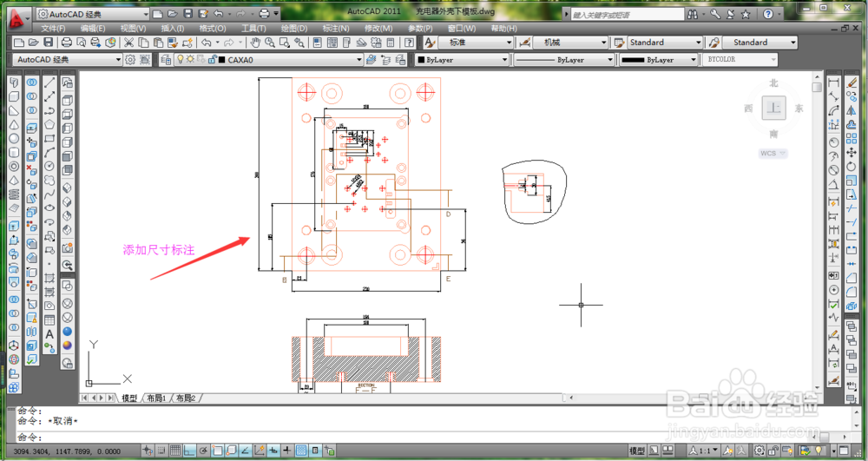Open the AutoCAD application menu button
Viewport: 868px width, 461px height.
pos(20,20)
